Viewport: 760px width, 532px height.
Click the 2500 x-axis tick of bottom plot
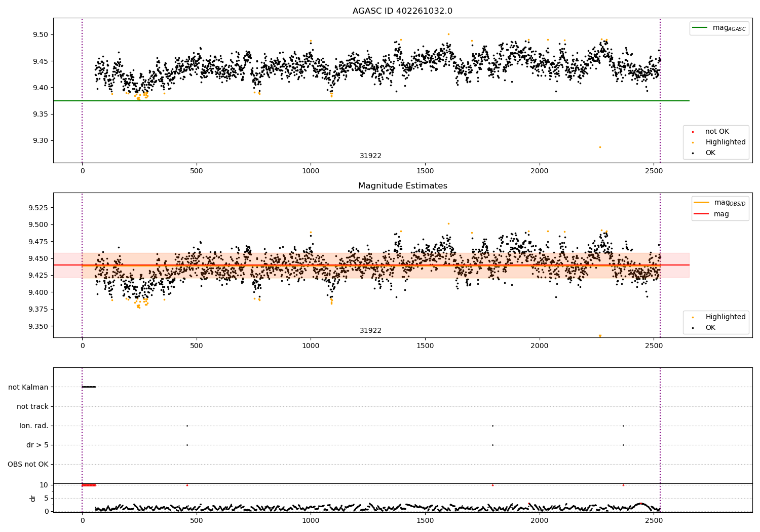(x=654, y=520)
